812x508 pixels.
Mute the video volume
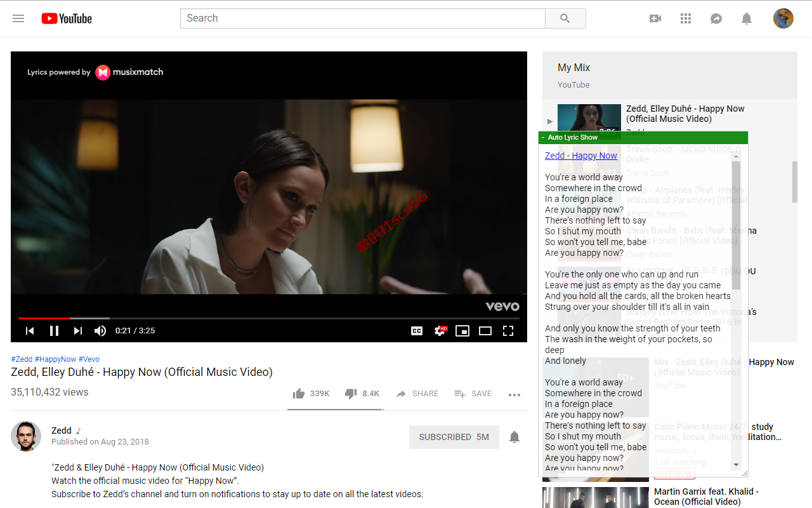(100, 331)
